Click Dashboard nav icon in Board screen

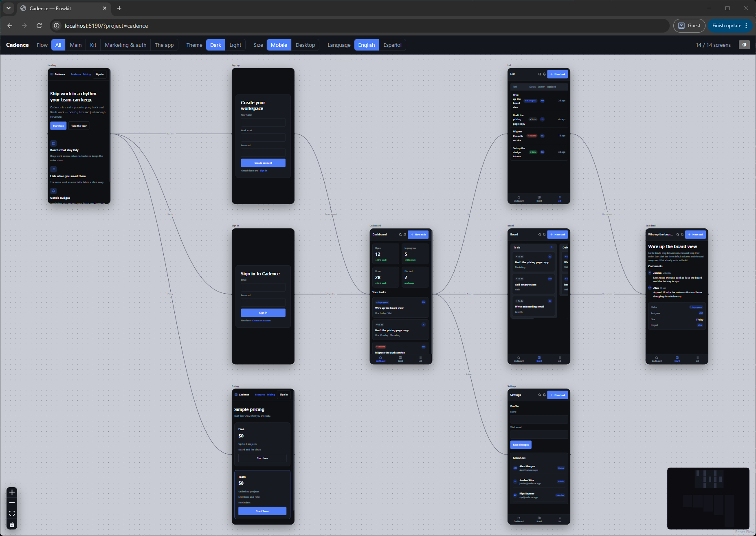(x=519, y=359)
